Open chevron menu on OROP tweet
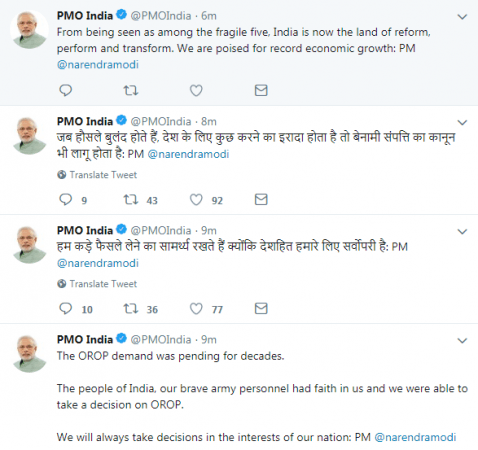This screenshot has width=478, height=450. [x=462, y=341]
